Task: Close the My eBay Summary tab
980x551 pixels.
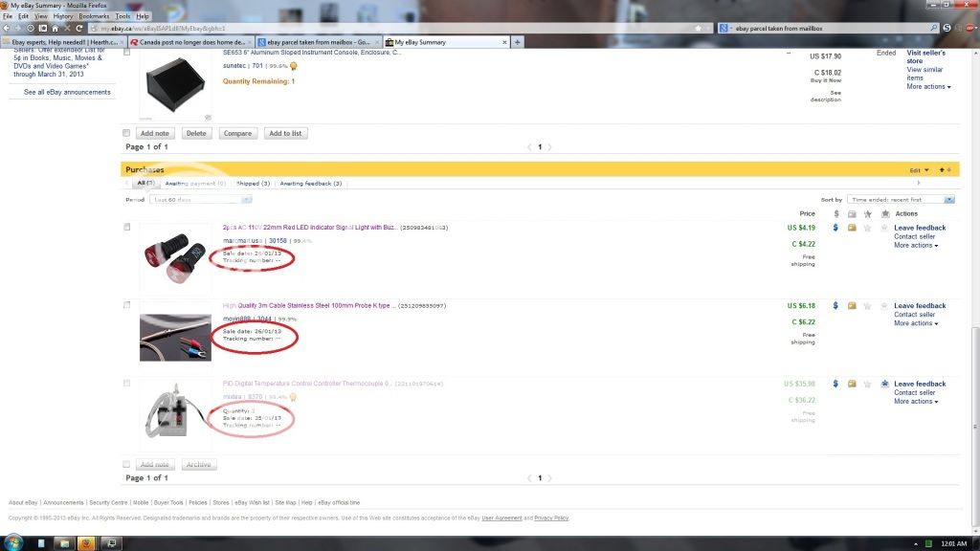Action: (x=504, y=42)
